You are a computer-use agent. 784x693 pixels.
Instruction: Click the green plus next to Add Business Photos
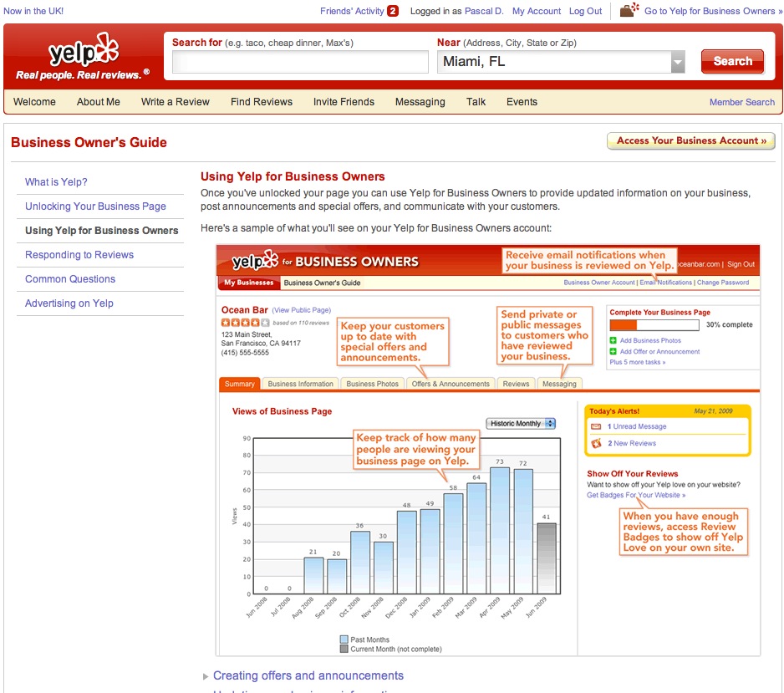[613, 340]
